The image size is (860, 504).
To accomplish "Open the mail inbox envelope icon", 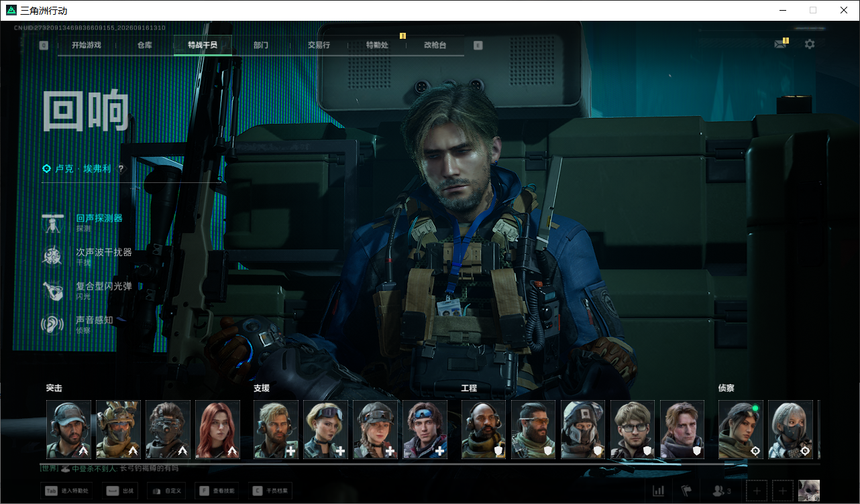I will pos(780,44).
